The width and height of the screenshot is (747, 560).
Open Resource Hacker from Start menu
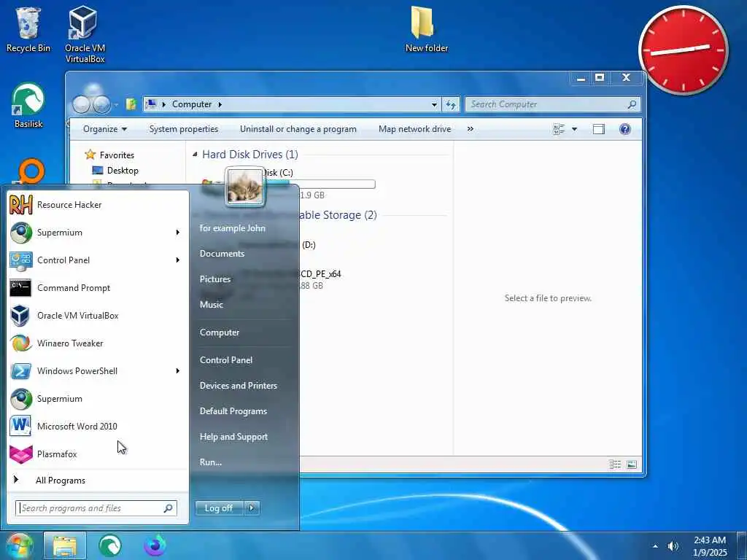pos(98,205)
